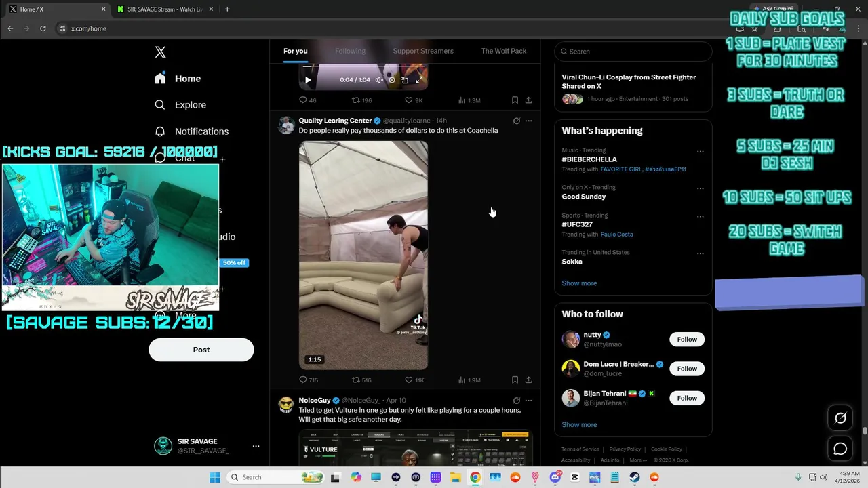Click the Post button
868x488 pixels.
coord(201,350)
